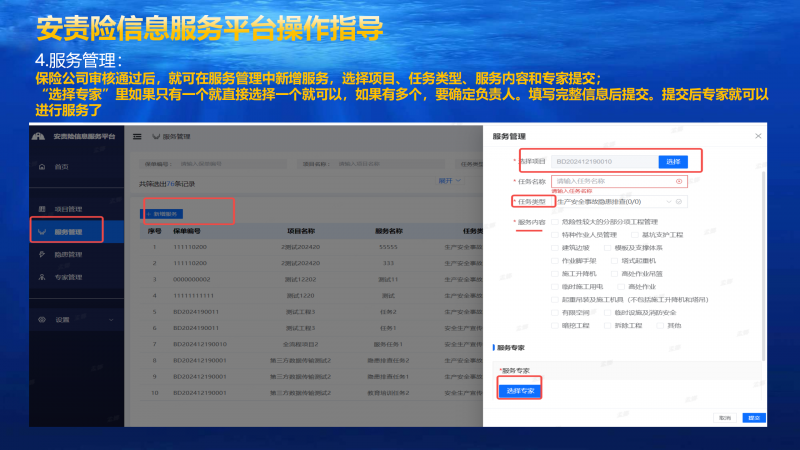Check the 临时施工用电 checkbox
Image resolution: width=800 pixels, height=450 pixels.
[x=555, y=287]
